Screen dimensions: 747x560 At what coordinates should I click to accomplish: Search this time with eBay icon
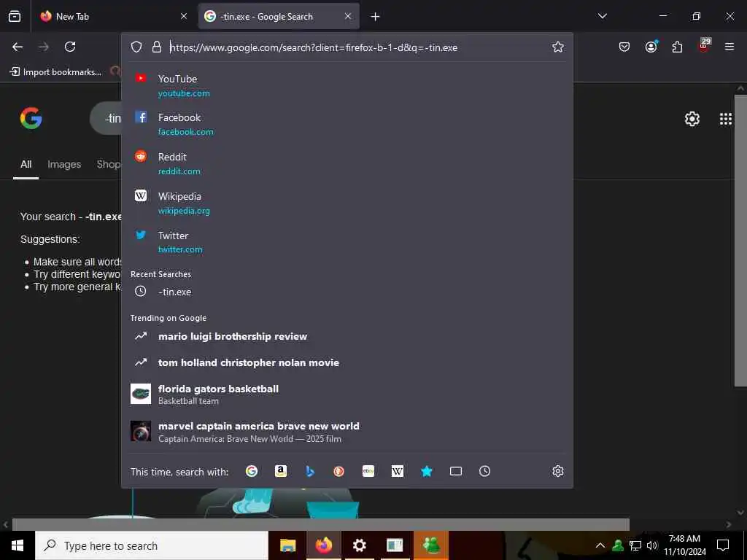pyautogui.click(x=368, y=471)
